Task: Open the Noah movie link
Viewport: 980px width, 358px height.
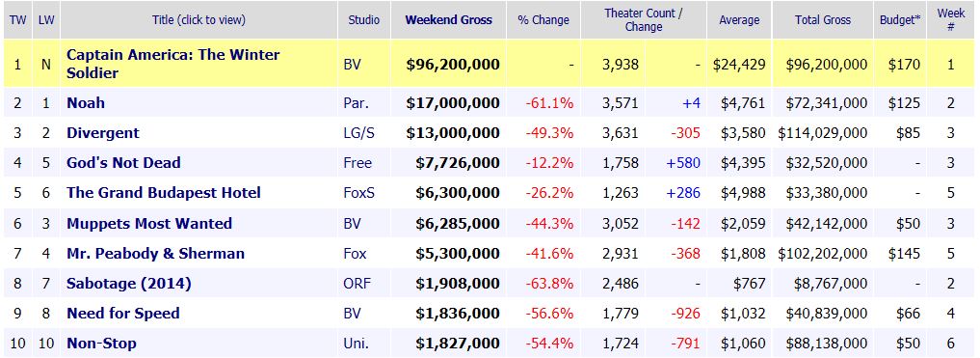Action: (86, 102)
